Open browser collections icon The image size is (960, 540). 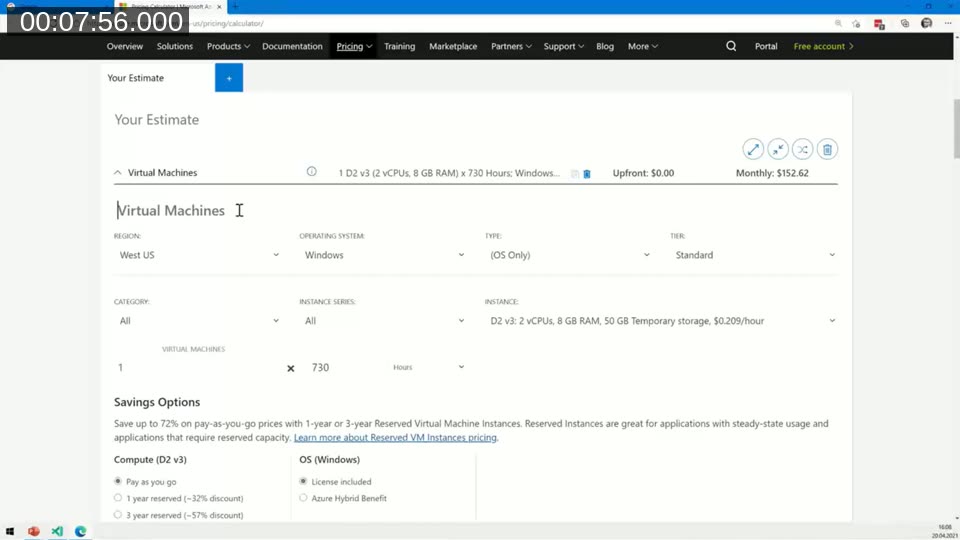tap(905, 23)
